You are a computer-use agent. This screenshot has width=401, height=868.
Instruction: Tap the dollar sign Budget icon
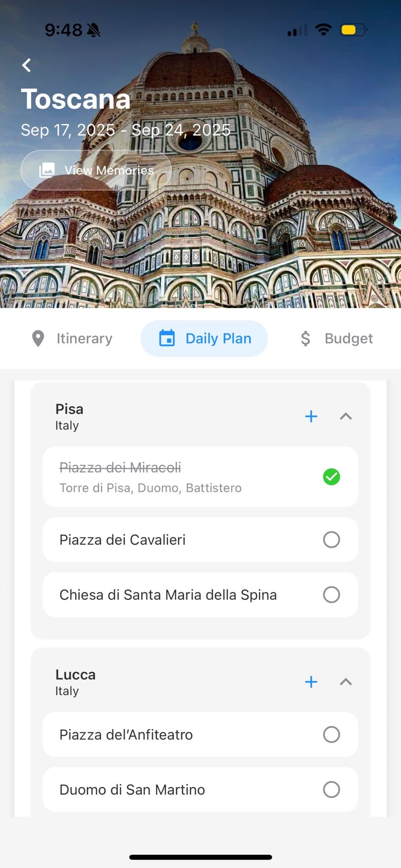305,339
